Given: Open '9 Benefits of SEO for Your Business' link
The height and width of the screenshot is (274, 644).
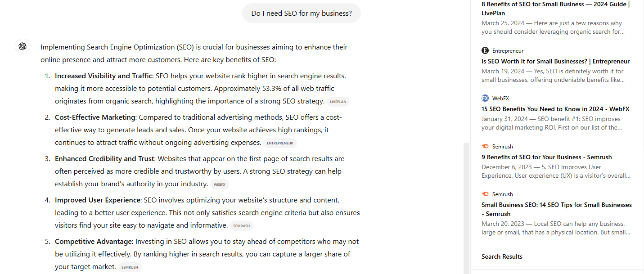Looking at the screenshot, I should (x=546, y=157).
